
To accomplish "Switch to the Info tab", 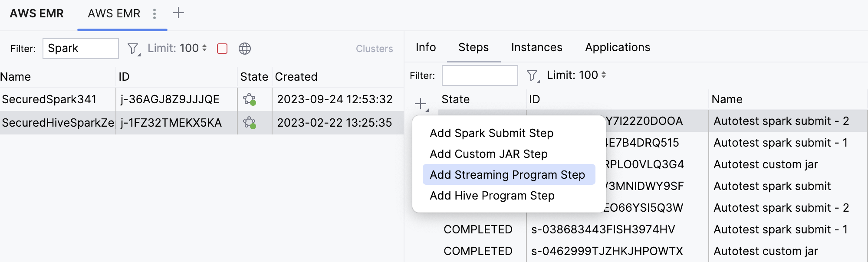I will coord(425,47).
